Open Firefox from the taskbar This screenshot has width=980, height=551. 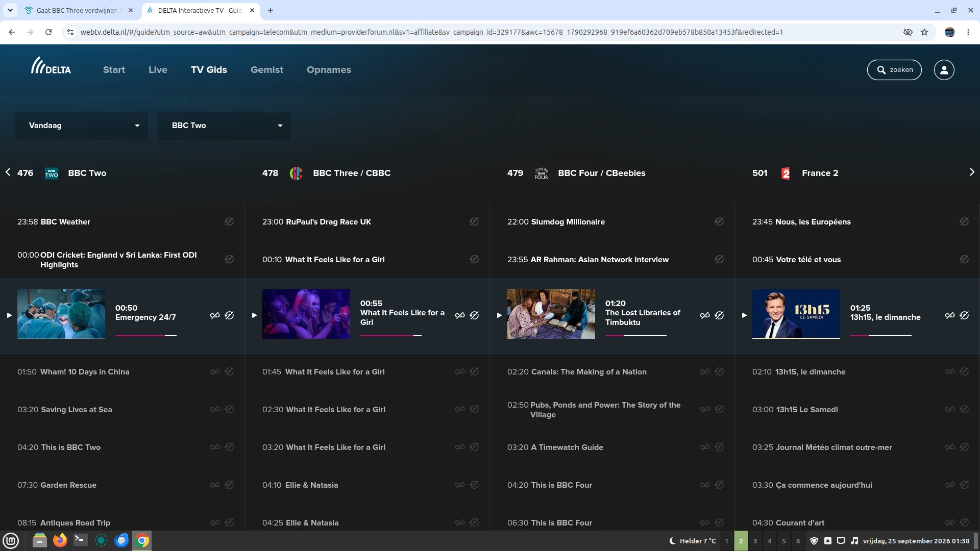pos(60,540)
